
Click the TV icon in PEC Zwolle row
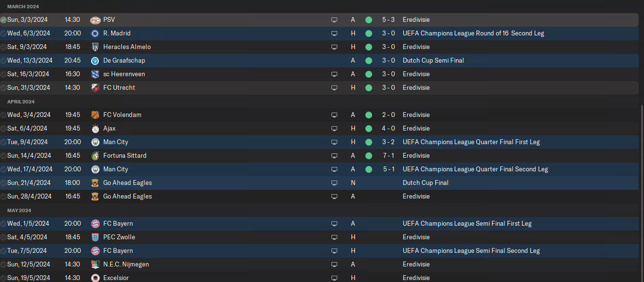(334, 237)
